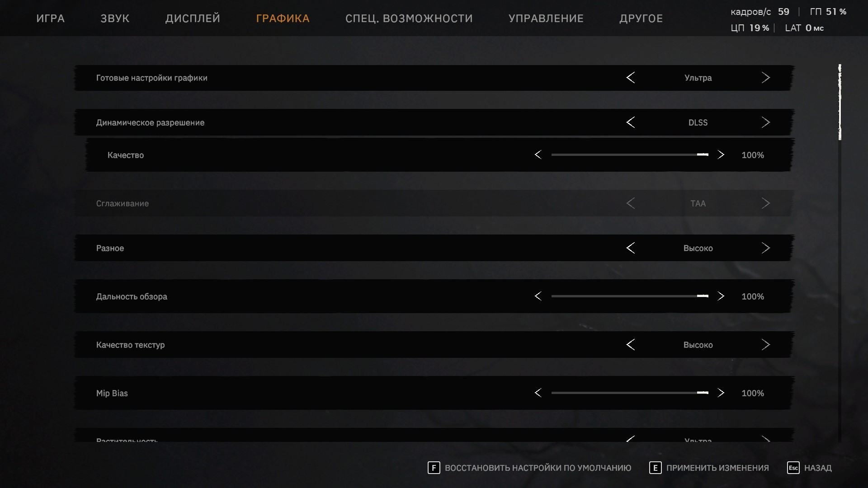Switch to the УПРАВЛЕНИЕ tab
This screenshot has height=488, width=868.
546,19
